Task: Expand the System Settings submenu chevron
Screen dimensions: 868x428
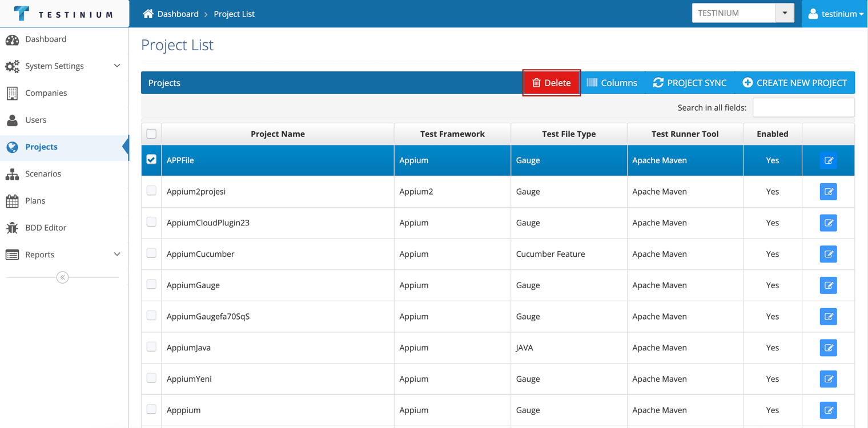Action: 117,66
